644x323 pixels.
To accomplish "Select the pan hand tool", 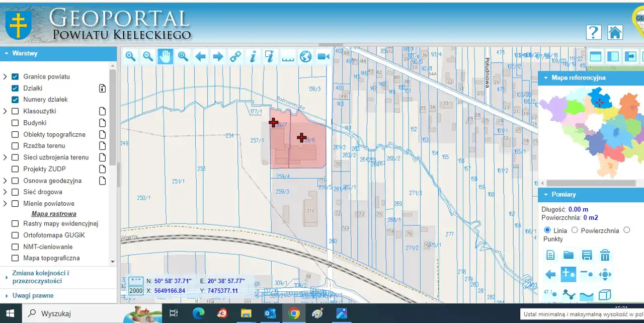I will point(165,56).
